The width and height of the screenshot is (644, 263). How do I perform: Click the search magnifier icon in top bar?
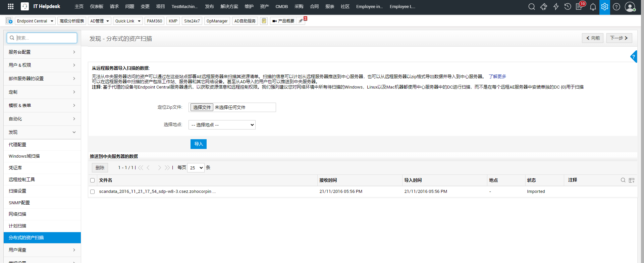[531, 7]
